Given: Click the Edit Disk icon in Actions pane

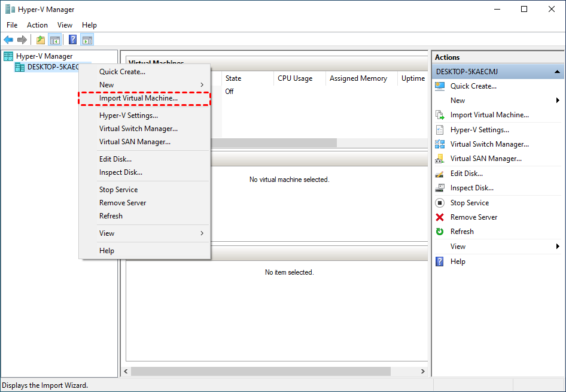Looking at the screenshot, I should (x=440, y=174).
